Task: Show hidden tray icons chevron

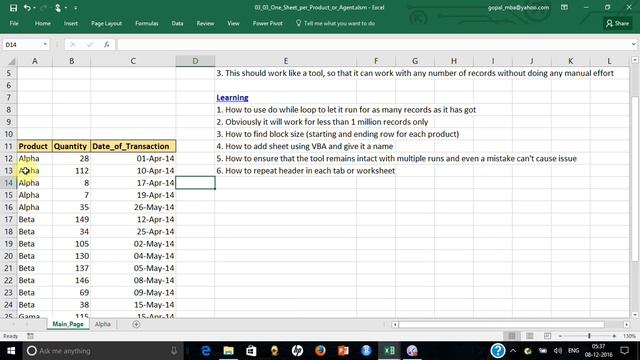Action: tap(513, 351)
